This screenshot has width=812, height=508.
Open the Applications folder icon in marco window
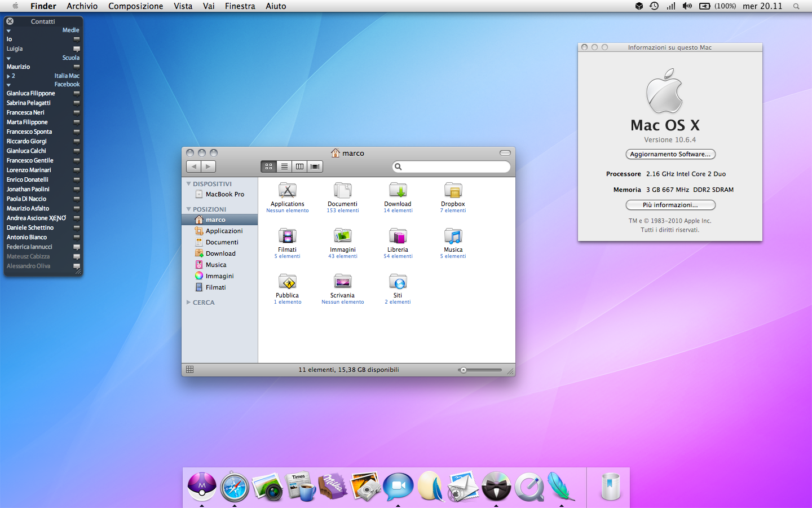pyautogui.click(x=287, y=190)
